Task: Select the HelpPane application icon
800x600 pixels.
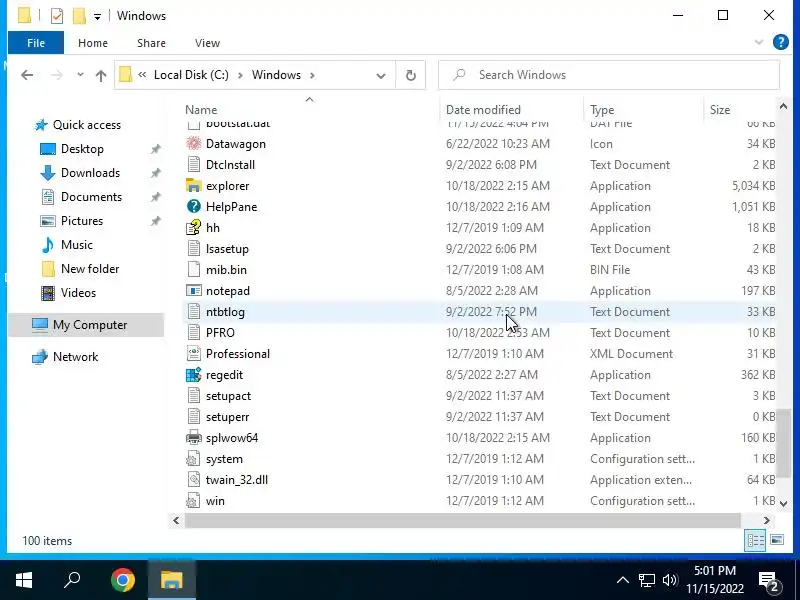Action: [x=193, y=207]
